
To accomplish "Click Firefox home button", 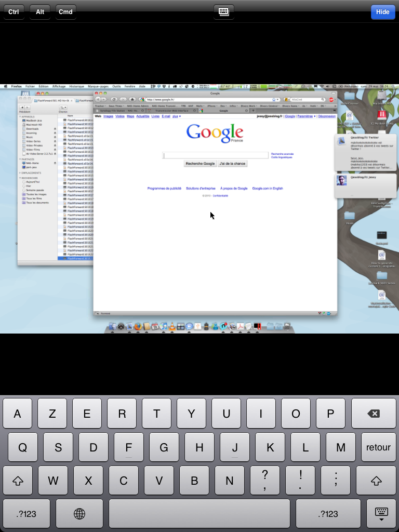I will [x=132, y=99].
